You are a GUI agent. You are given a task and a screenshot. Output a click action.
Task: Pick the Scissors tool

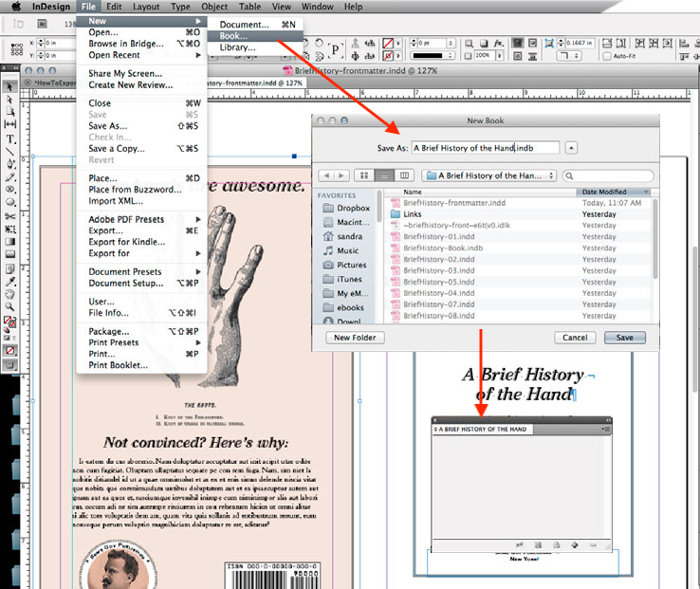pyautogui.click(x=10, y=216)
